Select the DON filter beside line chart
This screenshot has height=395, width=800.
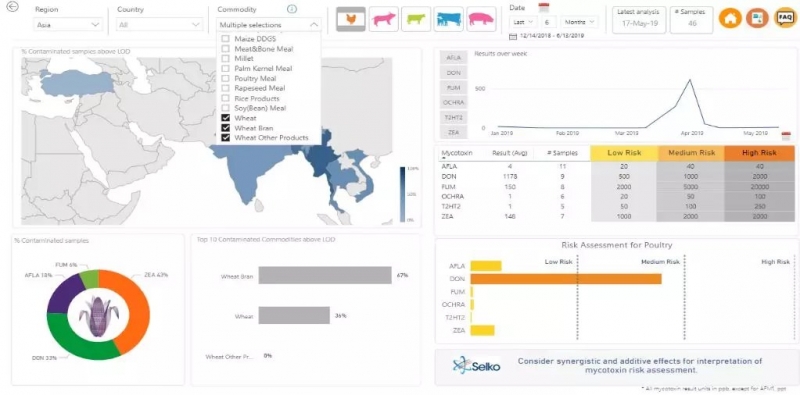[454, 73]
